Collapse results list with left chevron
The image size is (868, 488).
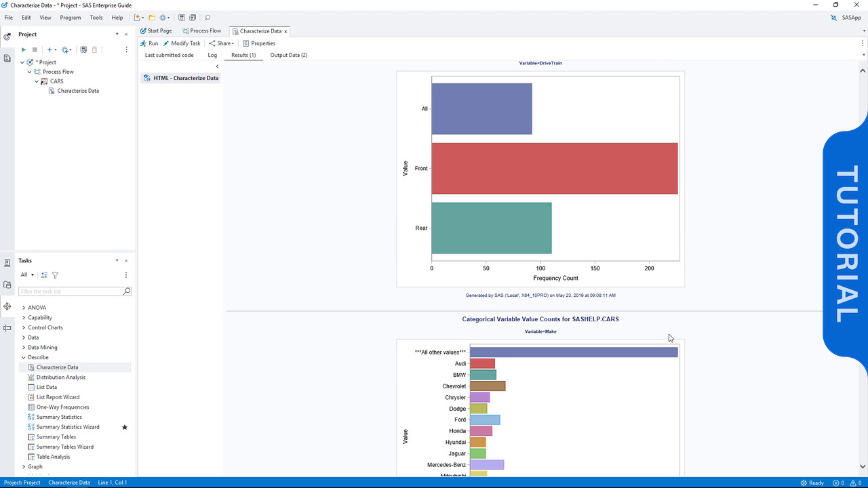[217, 66]
